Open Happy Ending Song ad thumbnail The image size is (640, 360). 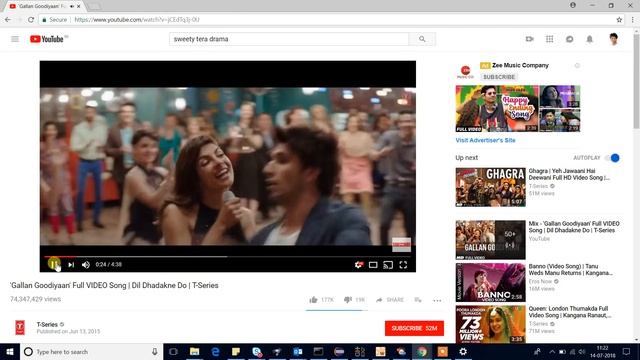point(497,108)
